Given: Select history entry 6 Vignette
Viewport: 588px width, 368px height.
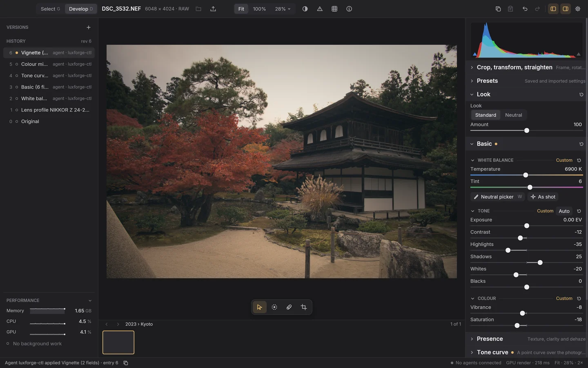Looking at the screenshot, I should tap(49, 53).
